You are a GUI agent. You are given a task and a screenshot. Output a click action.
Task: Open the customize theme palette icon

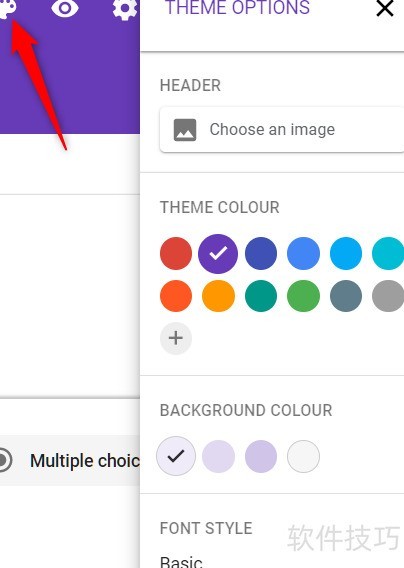point(7,8)
